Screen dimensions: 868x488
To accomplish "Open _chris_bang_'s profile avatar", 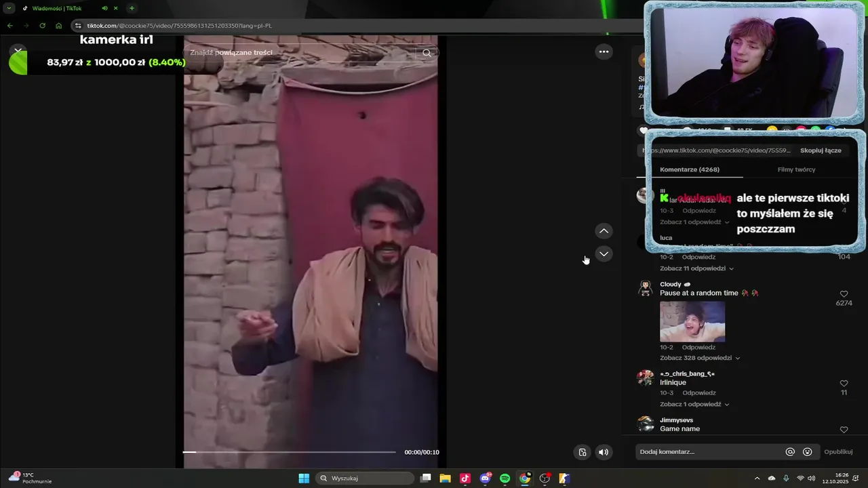I will (645, 378).
